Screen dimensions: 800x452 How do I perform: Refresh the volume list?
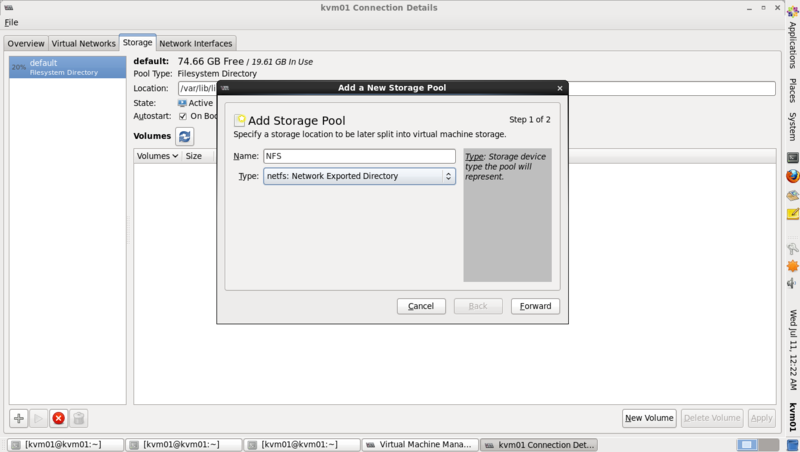click(185, 136)
